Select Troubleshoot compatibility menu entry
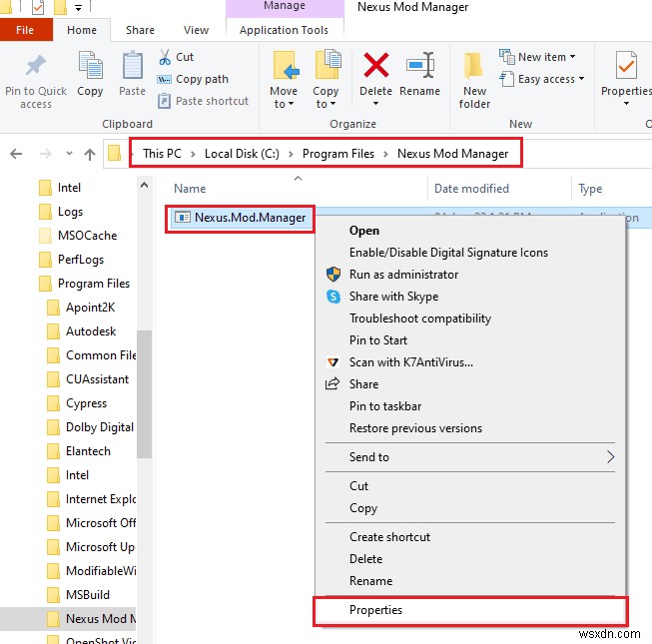The height and width of the screenshot is (644, 652). tap(470, 319)
